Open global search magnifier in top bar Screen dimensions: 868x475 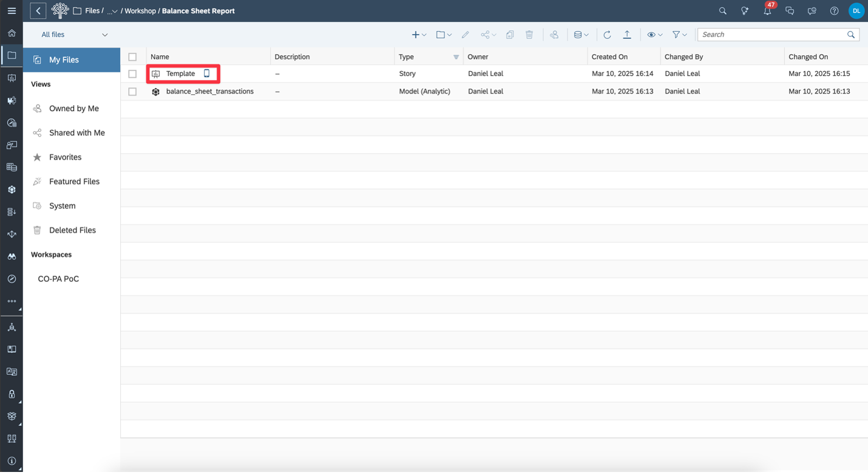click(722, 11)
